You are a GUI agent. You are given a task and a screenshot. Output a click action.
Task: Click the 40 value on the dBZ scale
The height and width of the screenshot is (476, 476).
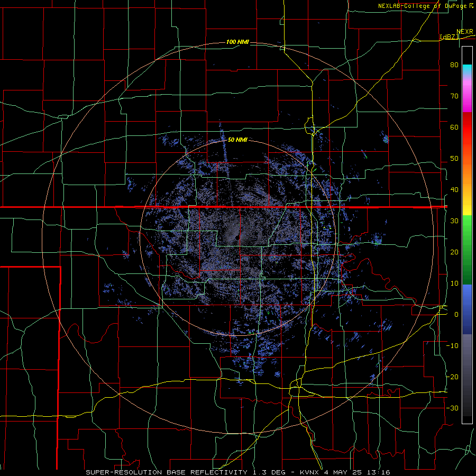coord(454,190)
